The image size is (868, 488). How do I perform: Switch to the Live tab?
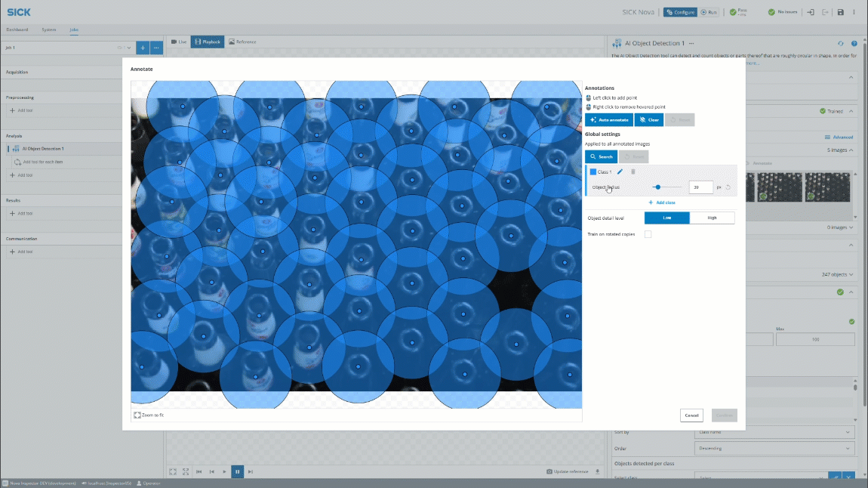[178, 42]
